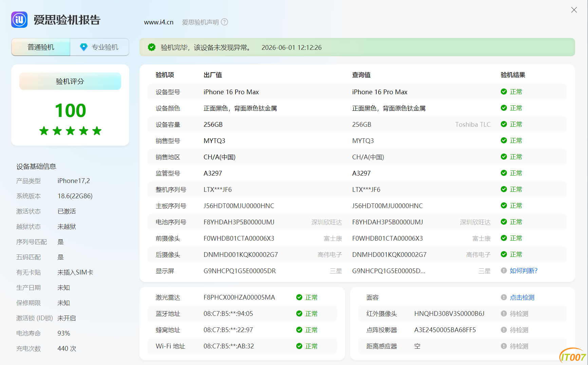Click the 验机项 column header
This screenshot has width=588, height=365.
pyautogui.click(x=165, y=75)
